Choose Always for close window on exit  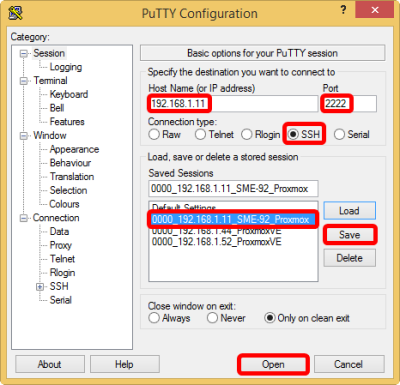[169, 318]
